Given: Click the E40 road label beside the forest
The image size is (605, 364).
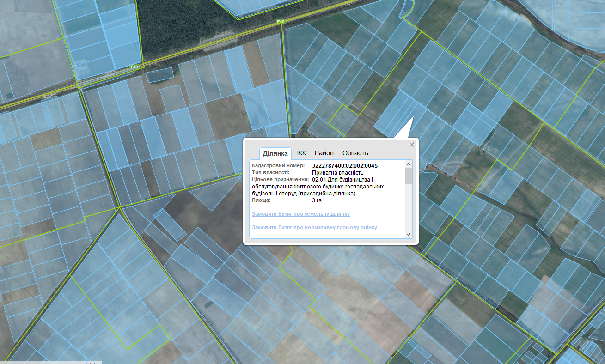Looking at the screenshot, I should (281, 22).
